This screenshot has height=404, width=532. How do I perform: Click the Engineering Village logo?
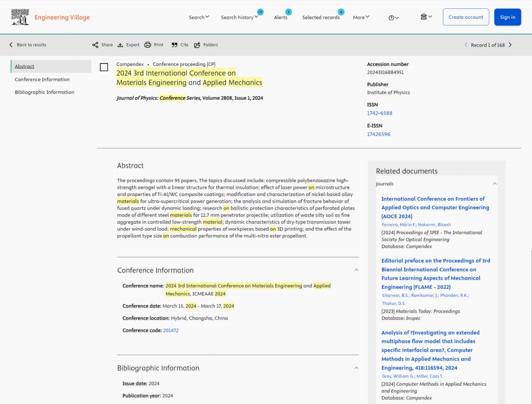point(50,17)
